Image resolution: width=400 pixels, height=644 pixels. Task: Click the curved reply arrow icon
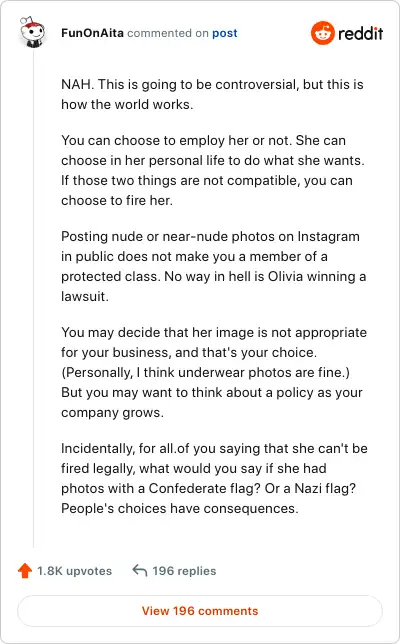[x=140, y=570]
